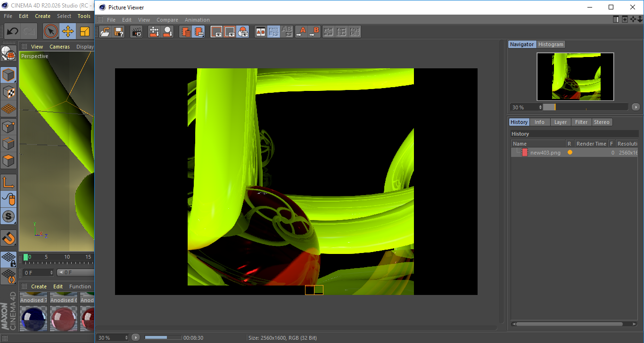Screen dimensions: 644x343
Task: Adjust the Navigator zoom slider
Action: tap(586, 107)
